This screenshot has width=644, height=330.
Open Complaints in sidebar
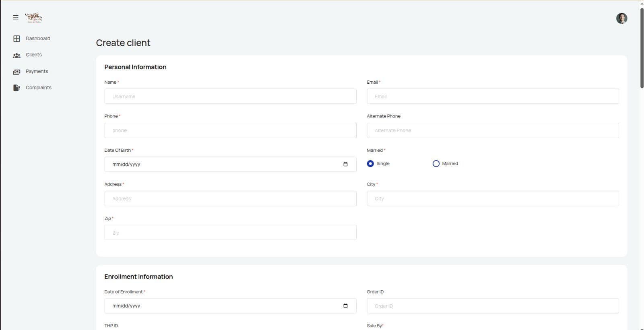pos(39,88)
